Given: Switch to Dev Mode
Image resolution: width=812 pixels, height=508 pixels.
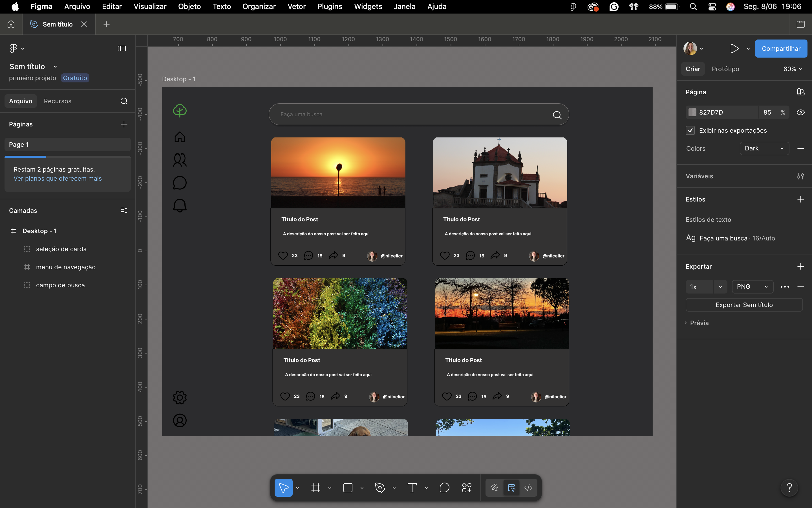Looking at the screenshot, I should point(528,487).
